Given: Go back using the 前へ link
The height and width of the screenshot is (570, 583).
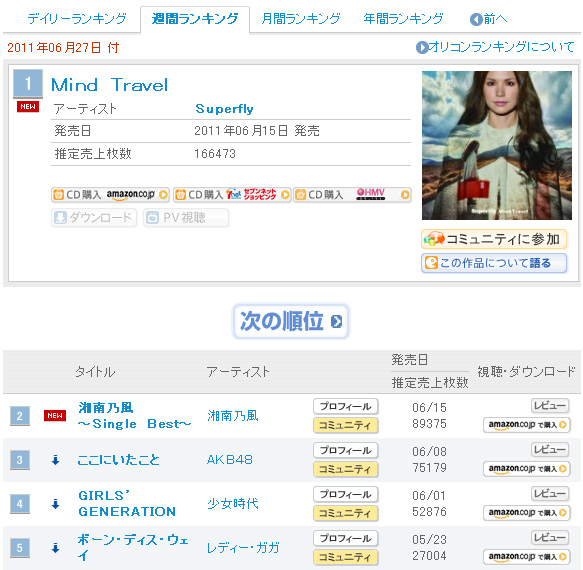Looking at the screenshot, I should coord(489,19).
